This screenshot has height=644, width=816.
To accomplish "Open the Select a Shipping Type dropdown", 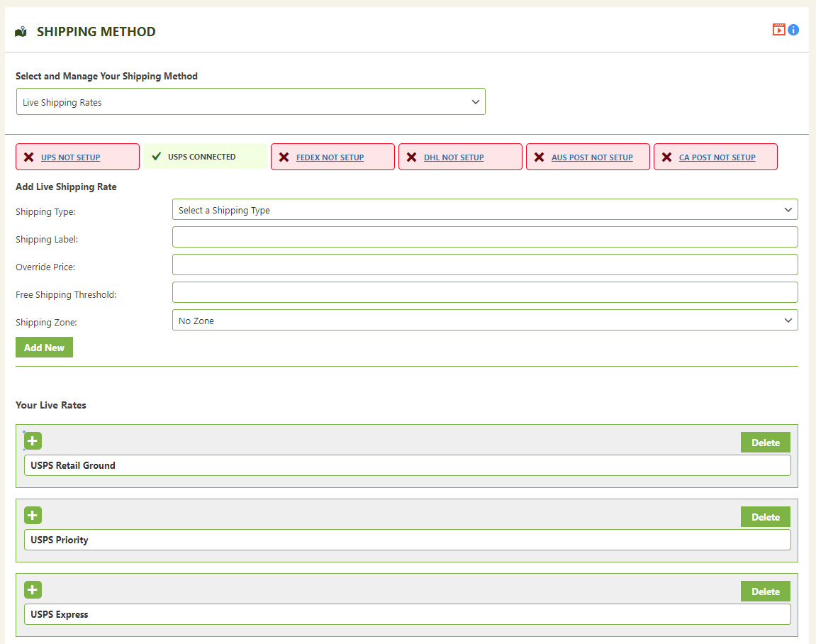I will click(x=485, y=210).
